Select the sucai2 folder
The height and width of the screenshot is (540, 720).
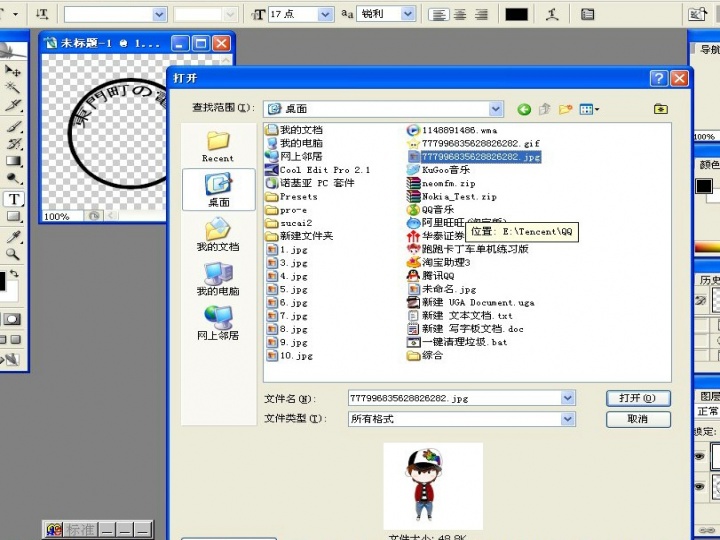(x=289, y=223)
